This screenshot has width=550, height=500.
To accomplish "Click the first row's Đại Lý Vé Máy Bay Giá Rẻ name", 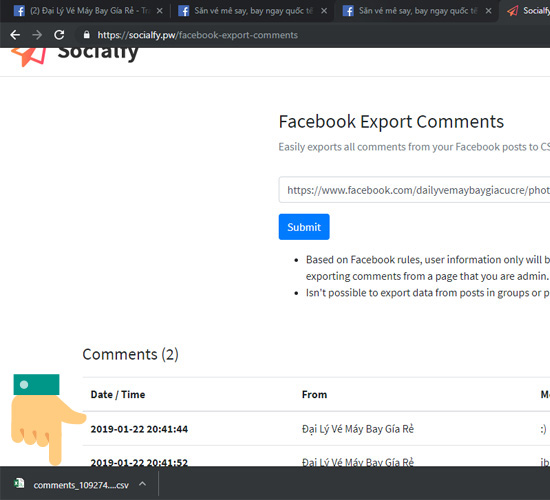I will click(x=358, y=429).
